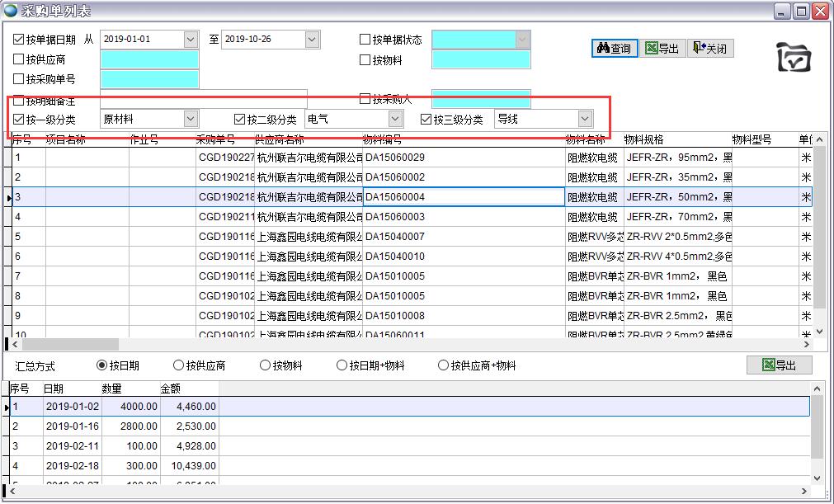Image resolution: width=834 pixels, height=504 pixels.
Task: Click the folder checkmark icon at top right
Action: (x=794, y=58)
